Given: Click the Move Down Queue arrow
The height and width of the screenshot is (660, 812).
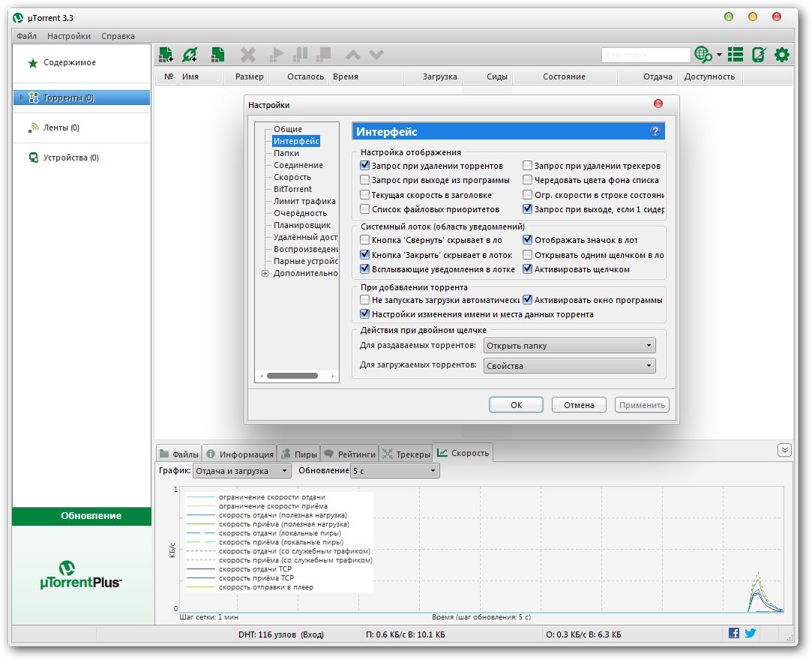Looking at the screenshot, I should click(376, 55).
